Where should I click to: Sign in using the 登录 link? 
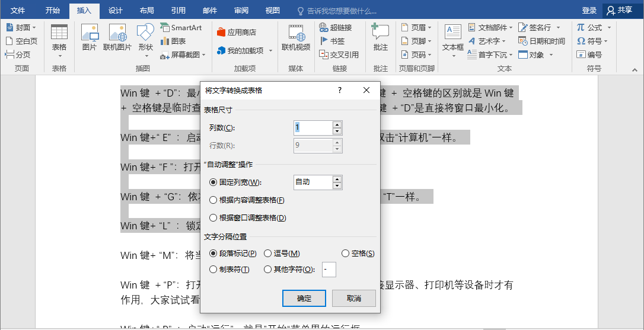589,11
